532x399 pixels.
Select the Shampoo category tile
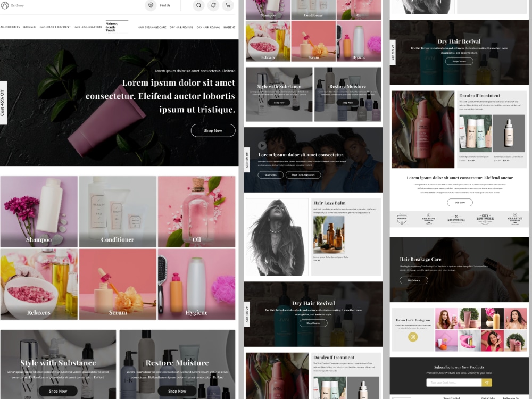[39, 211]
